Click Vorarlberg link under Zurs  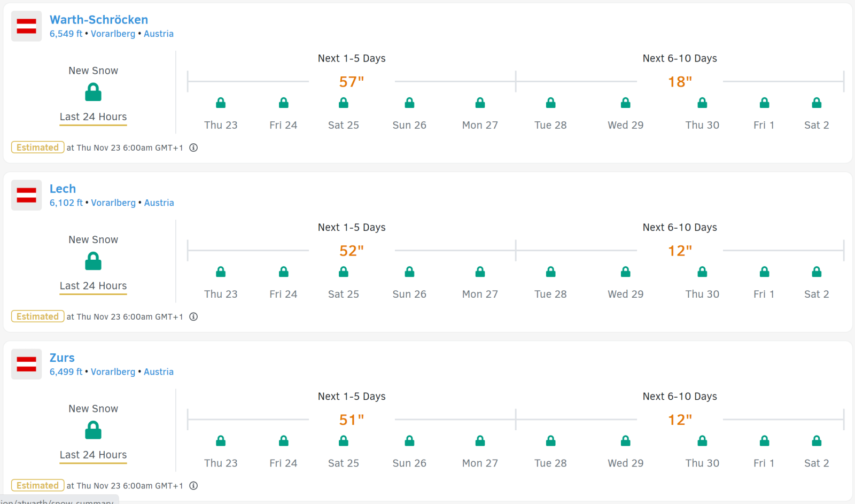tap(113, 371)
